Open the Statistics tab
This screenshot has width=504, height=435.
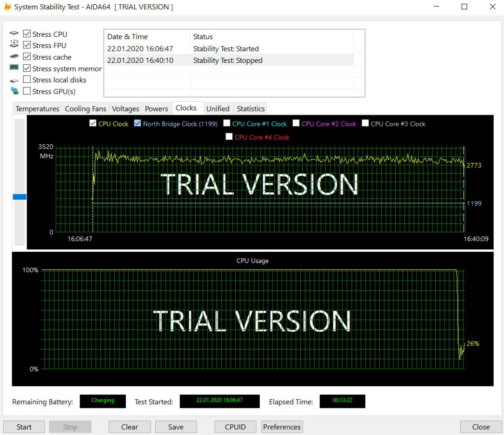pyautogui.click(x=251, y=108)
